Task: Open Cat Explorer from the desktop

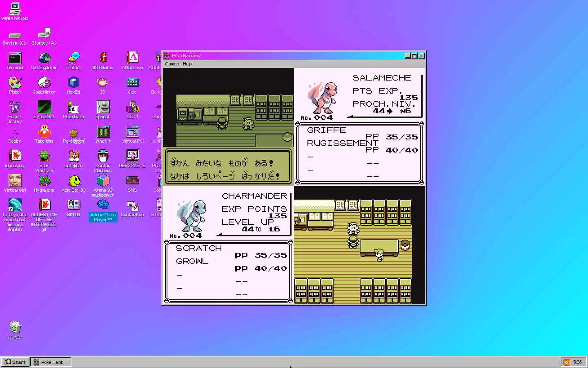Action: [x=44, y=61]
